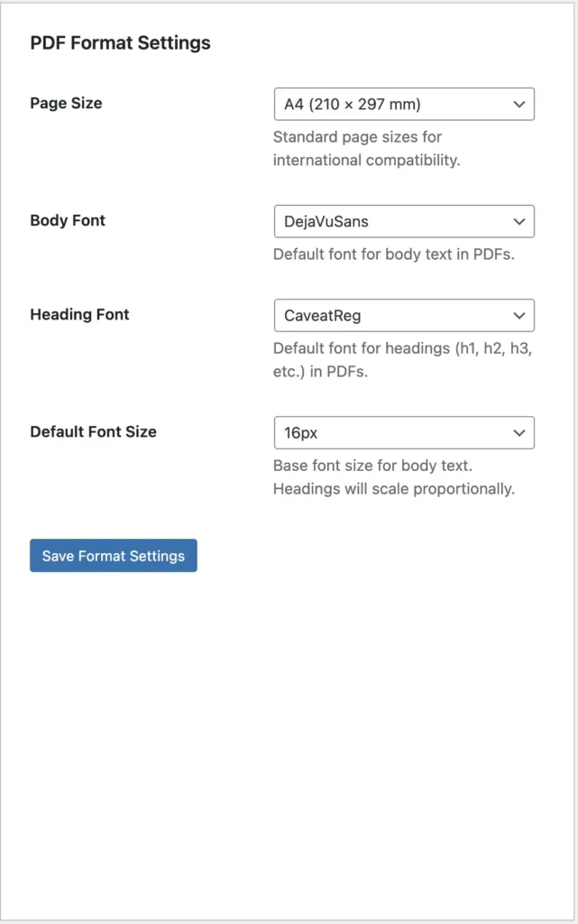
Task: Click the Heading Font field label
Action: point(79,314)
